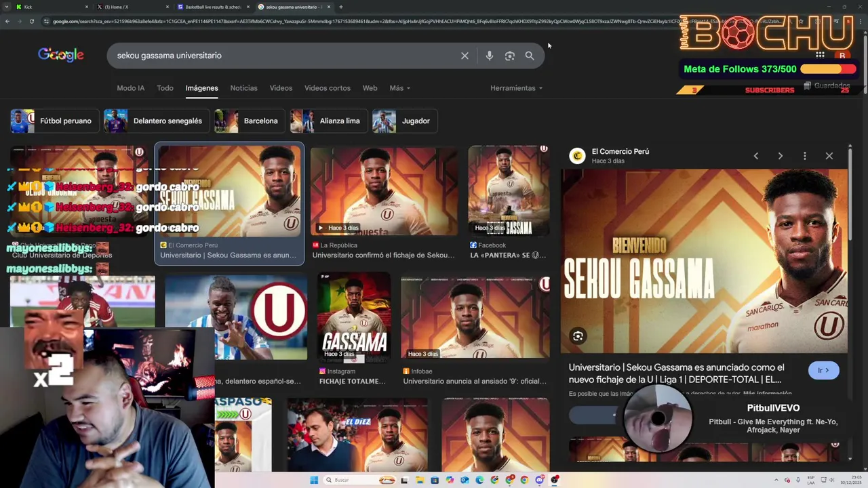Image resolution: width=868 pixels, height=488 pixels.
Task: Start a voice search with the microphone
Action: coord(489,56)
